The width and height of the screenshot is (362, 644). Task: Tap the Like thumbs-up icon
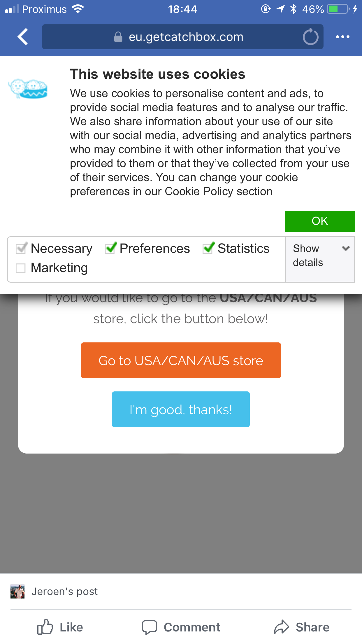coord(45,627)
